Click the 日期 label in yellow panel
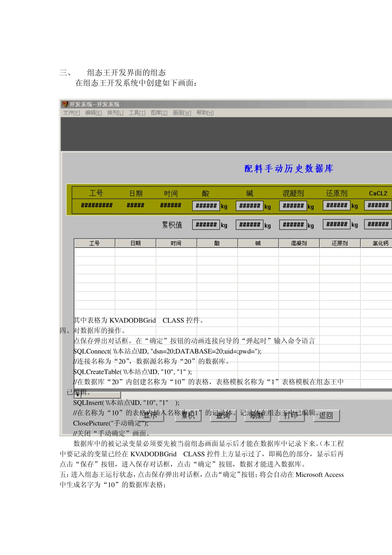Viewport: 392px width, 555px height. coord(136,193)
